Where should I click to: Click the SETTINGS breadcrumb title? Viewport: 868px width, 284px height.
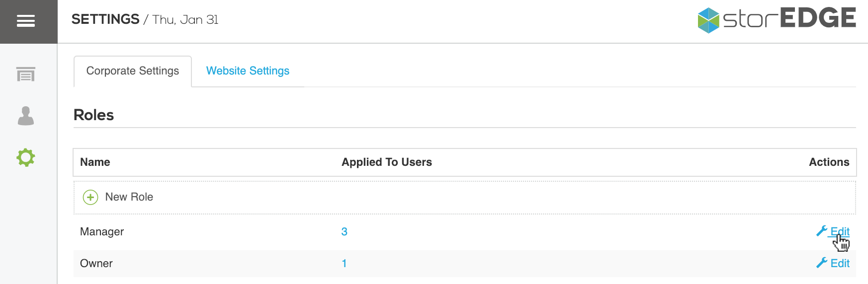[x=105, y=19]
